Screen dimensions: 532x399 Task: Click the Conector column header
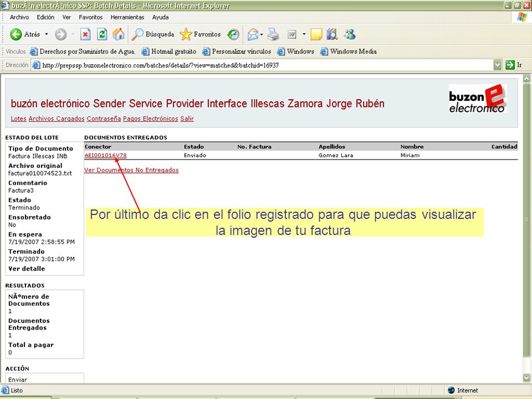click(x=98, y=147)
